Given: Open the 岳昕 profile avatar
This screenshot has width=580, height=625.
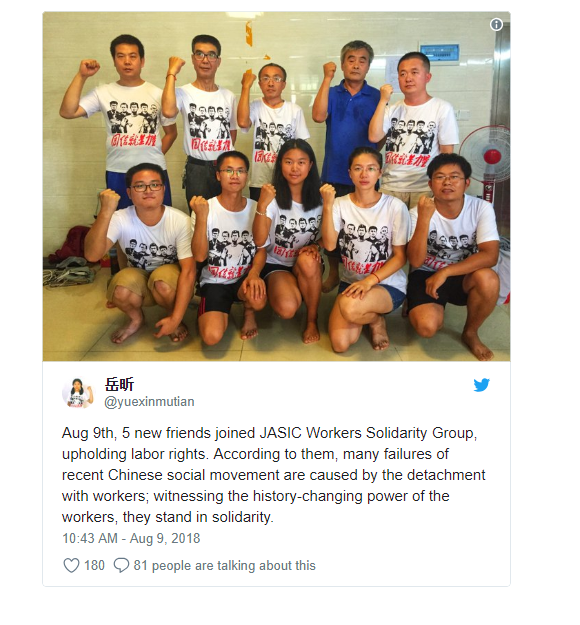Looking at the screenshot, I should click(x=78, y=393).
